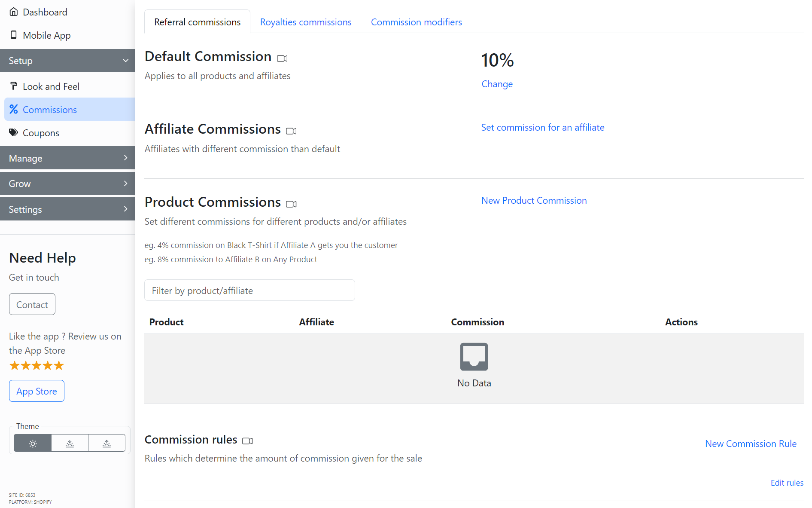Click video icon beside Commission rules heading
The width and height of the screenshot is (812, 508).
point(247,441)
